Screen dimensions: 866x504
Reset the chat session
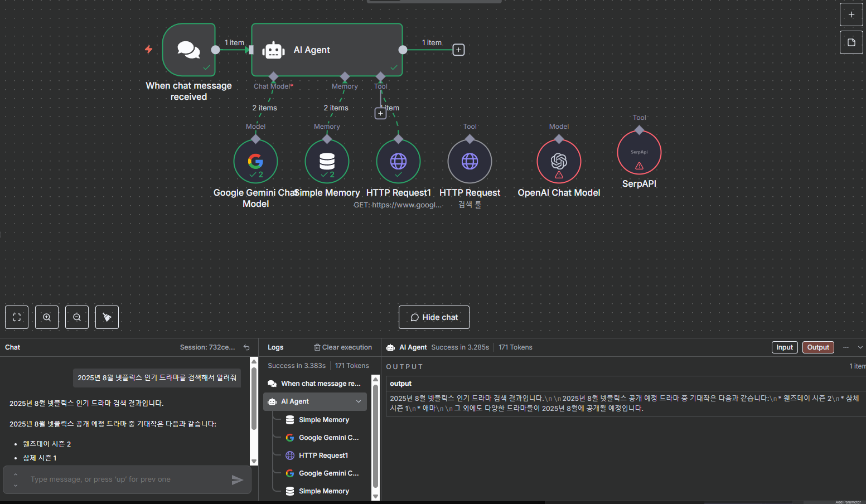[246, 347]
